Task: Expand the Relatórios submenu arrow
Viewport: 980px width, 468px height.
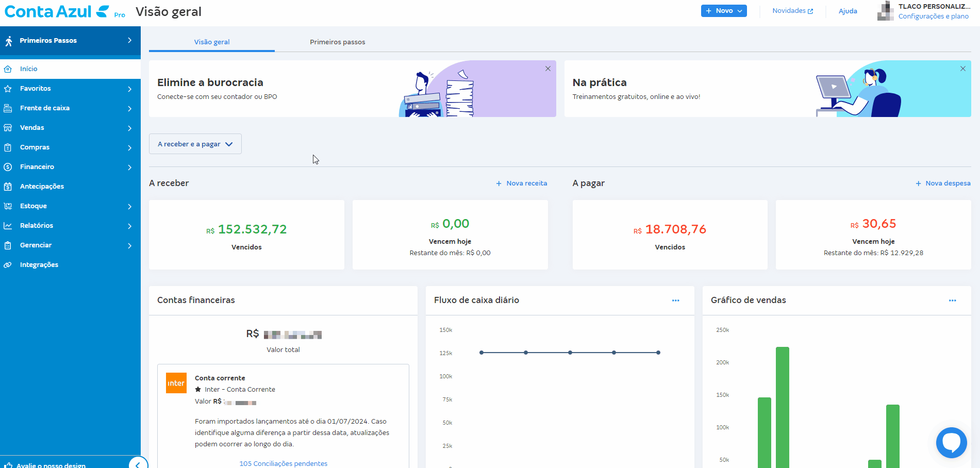Action: click(x=129, y=226)
